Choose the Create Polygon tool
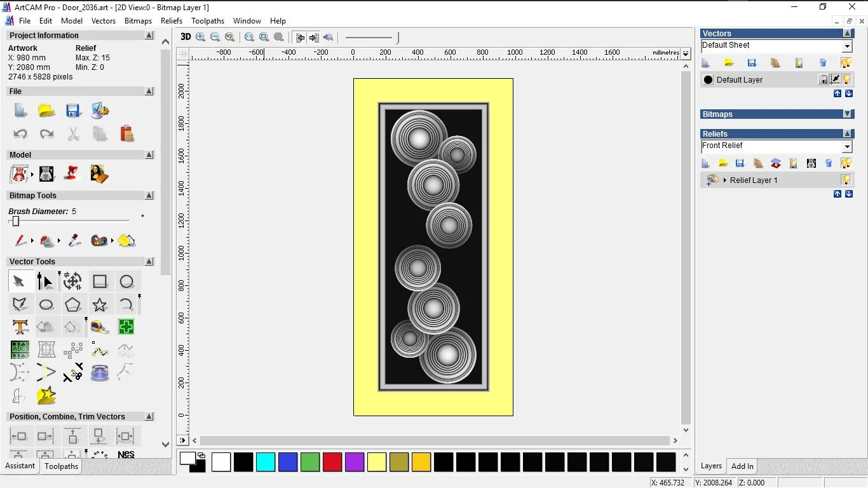This screenshot has width=868, height=488. coord(73,305)
